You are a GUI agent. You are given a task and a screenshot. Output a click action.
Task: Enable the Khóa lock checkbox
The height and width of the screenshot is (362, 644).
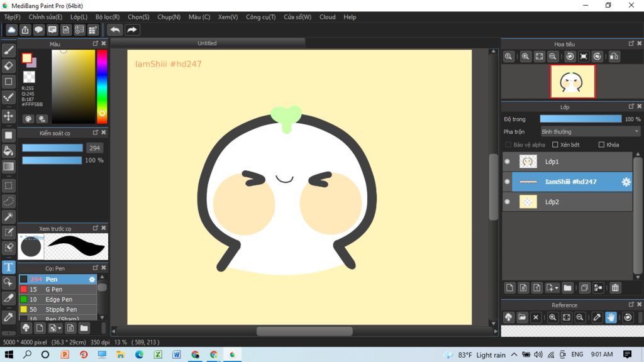pos(601,145)
